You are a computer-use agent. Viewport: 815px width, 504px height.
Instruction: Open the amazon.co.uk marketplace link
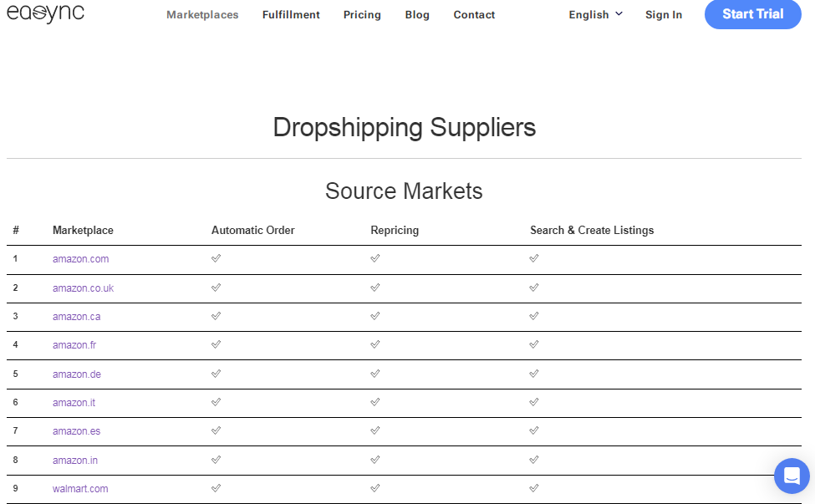[83, 288]
